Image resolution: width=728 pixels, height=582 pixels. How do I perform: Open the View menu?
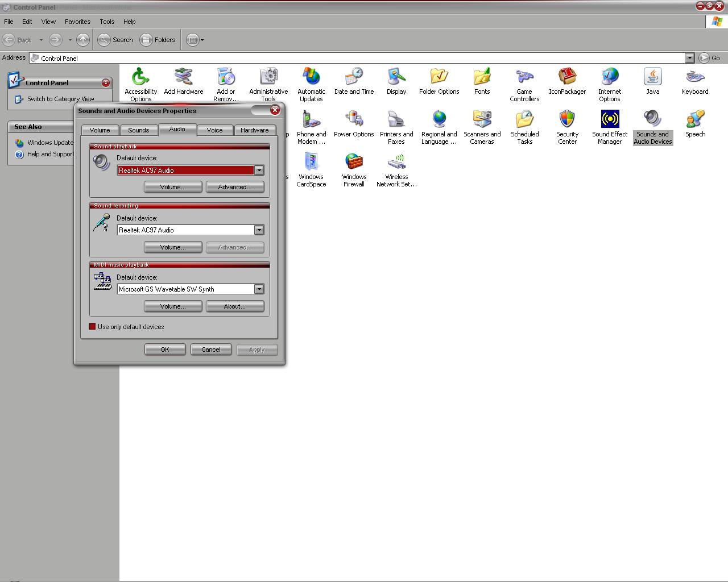pos(48,22)
